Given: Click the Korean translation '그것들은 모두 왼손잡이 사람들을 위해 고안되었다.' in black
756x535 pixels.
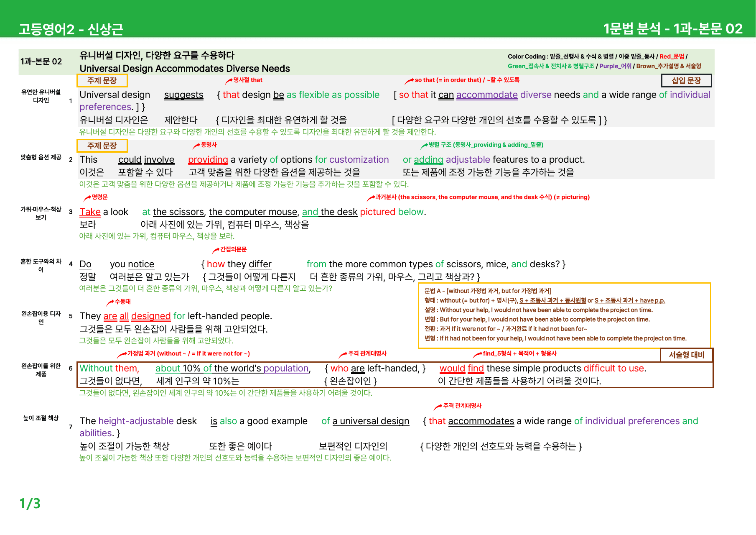Looking at the screenshot, I should 173,329.
